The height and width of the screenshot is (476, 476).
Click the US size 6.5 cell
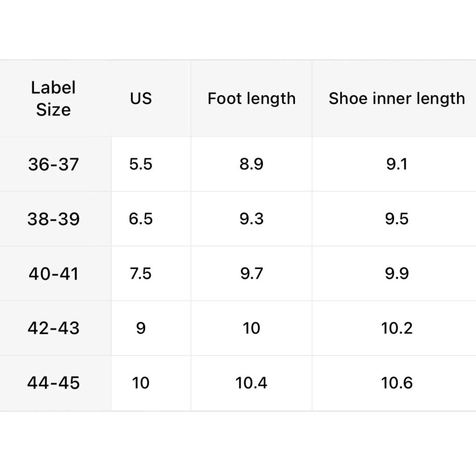tap(141, 219)
